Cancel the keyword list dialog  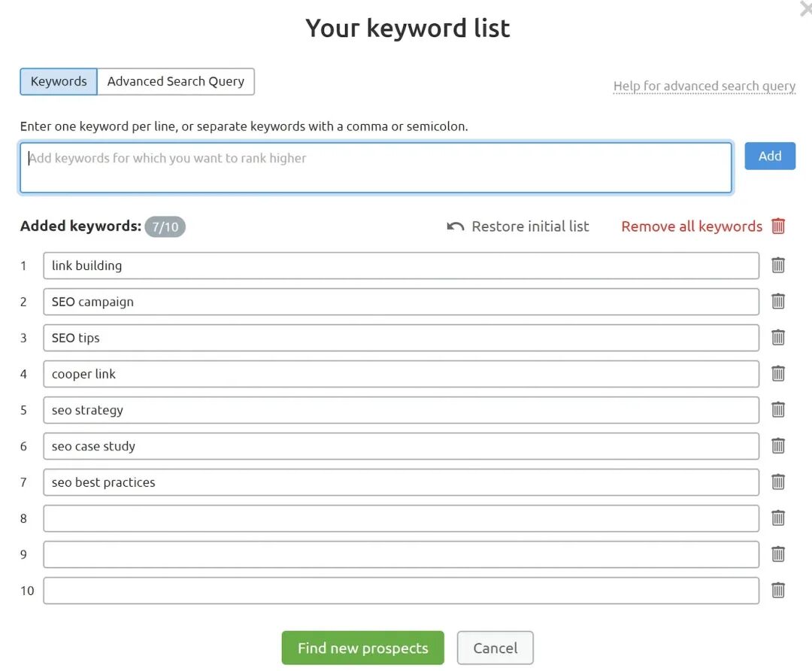coord(495,648)
